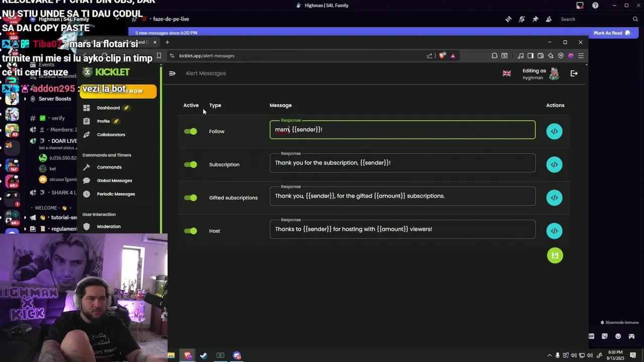Show hidden system tray icons

tap(549, 355)
